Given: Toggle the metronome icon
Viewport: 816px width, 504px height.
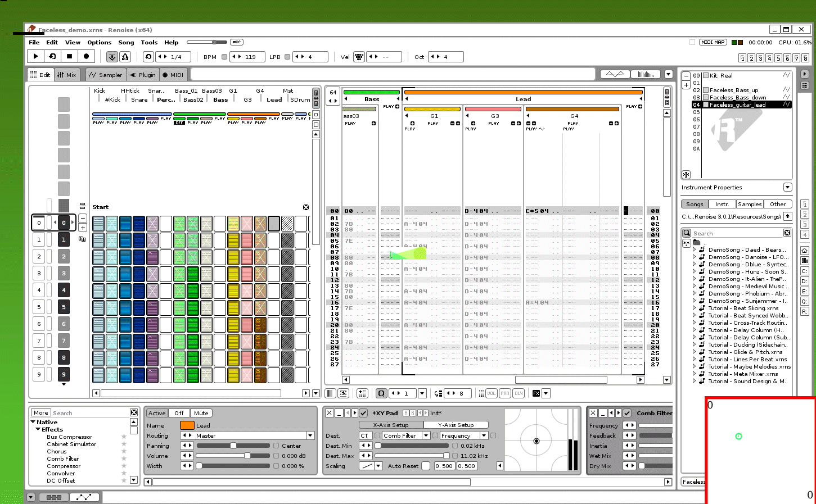Looking at the screenshot, I should (125, 57).
